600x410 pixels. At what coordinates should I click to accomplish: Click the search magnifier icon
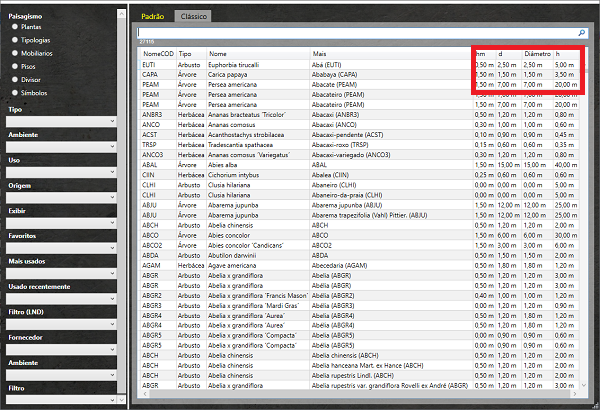point(582,33)
